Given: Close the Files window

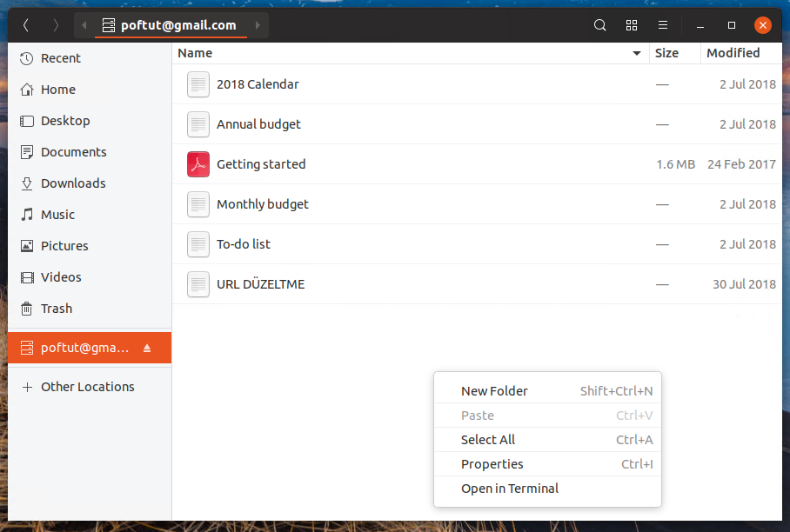Looking at the screenshot, I should (x=763, y=25).
